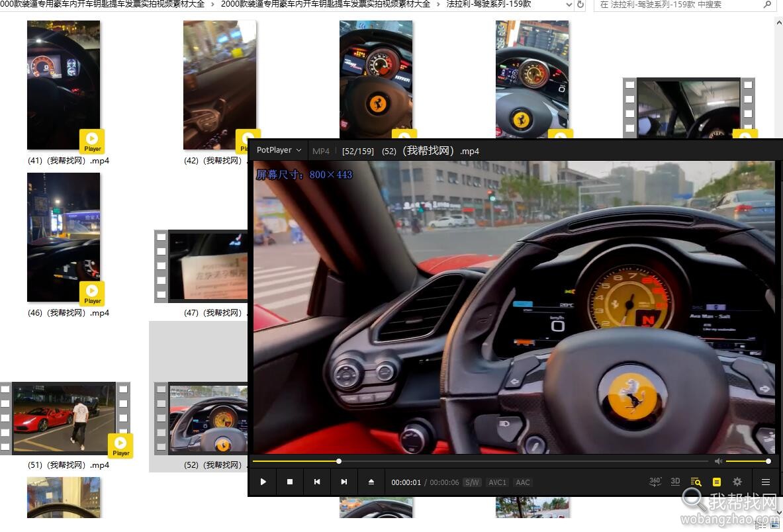The height and width of the screenshot is (532, 783).
Task: Open the PotPlayer main menu dropdown
Action: (x=279, y=150)
